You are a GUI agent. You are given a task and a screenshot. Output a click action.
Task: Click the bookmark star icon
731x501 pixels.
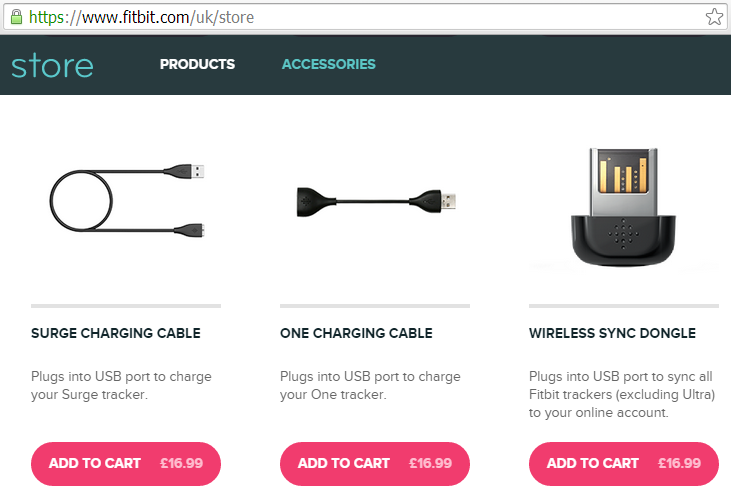point(714,17)
